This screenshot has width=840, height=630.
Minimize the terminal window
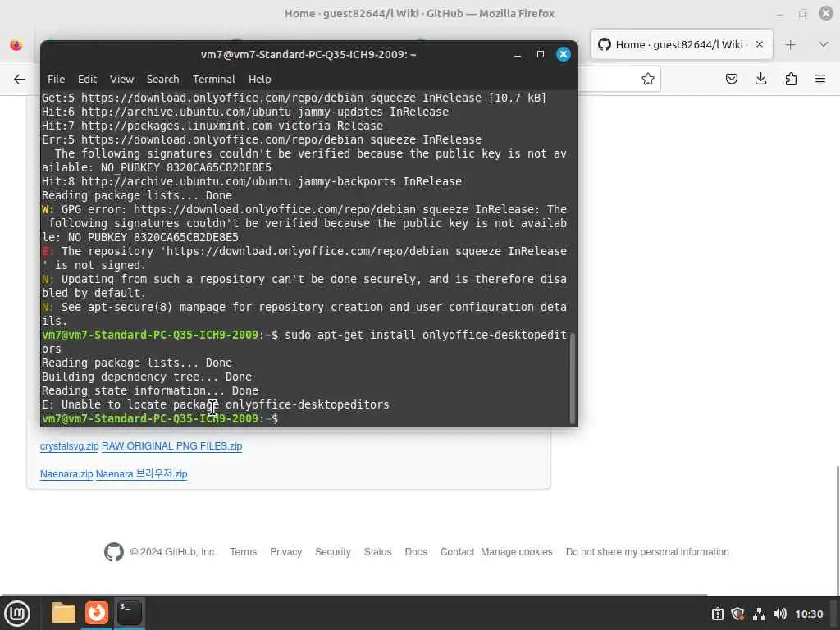tap(518, 55)
